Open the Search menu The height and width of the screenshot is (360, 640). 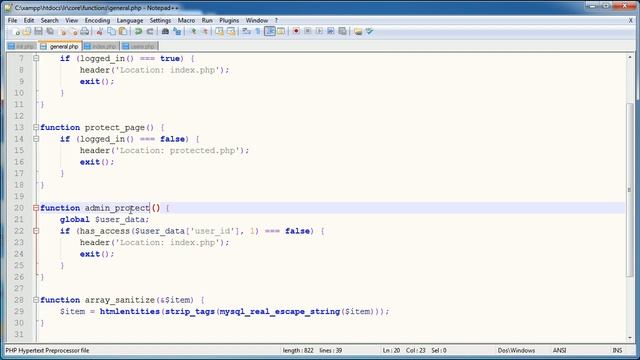tap(49, 20)
